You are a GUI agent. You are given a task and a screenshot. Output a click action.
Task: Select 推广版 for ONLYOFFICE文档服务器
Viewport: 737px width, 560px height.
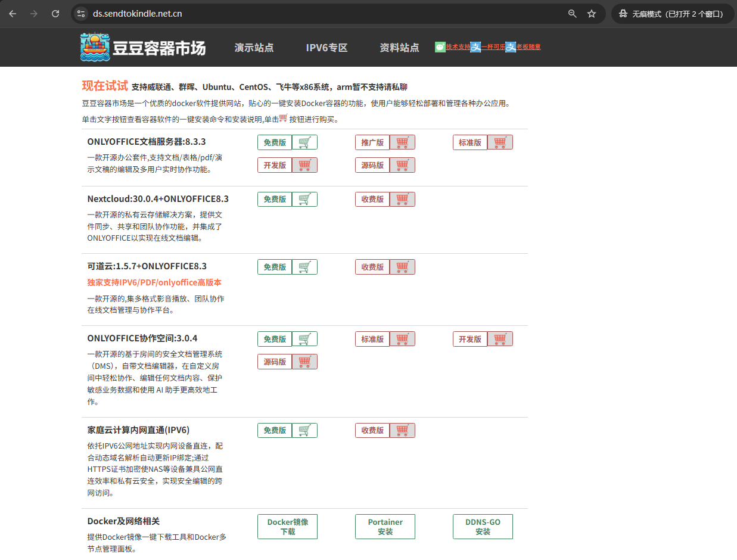tap(372, 142)
